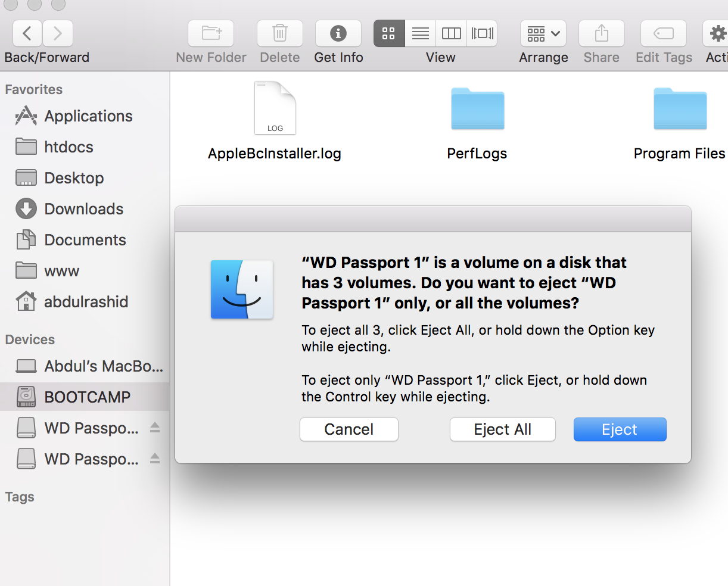Go back with the Back arrow button
Screen dimensions: 728x586
pyautogui.click(x=27, y=33)
